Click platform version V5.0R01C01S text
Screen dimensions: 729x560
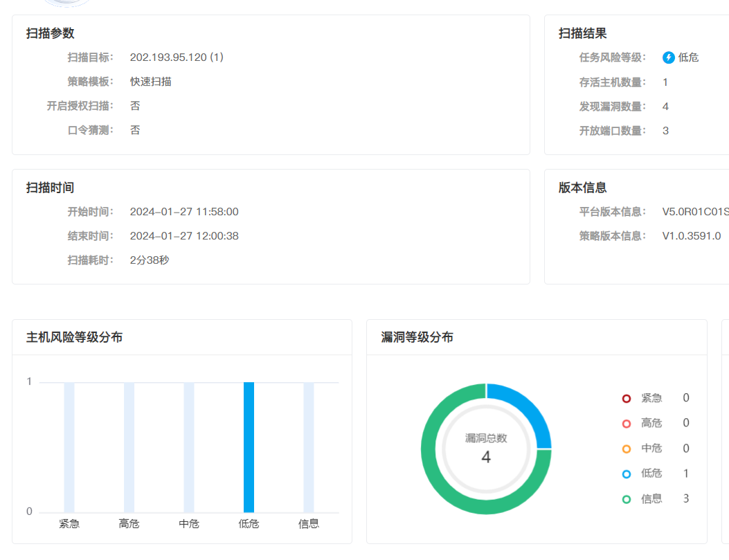coord(696,211)
